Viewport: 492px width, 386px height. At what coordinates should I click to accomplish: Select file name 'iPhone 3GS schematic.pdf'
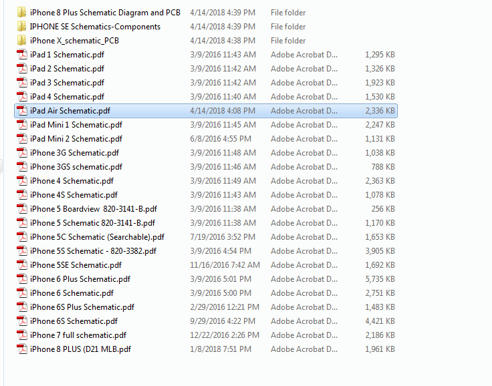tap(76, 167)
